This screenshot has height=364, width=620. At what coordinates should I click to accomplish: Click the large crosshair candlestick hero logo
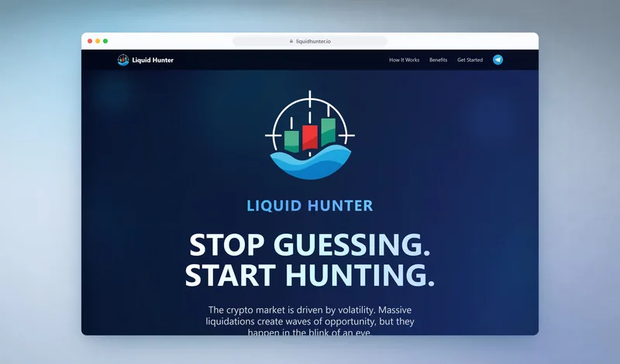click(x=309, y=136)
